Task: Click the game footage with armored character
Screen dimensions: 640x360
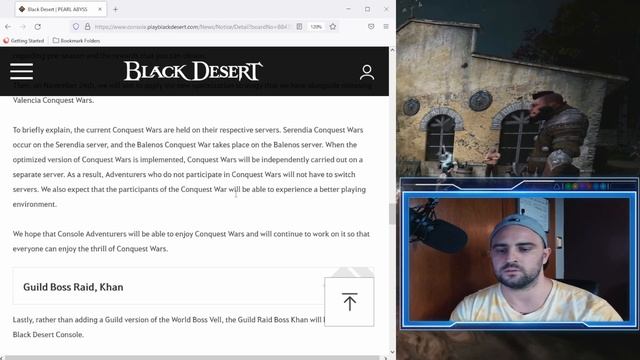Action: point(518,89)
